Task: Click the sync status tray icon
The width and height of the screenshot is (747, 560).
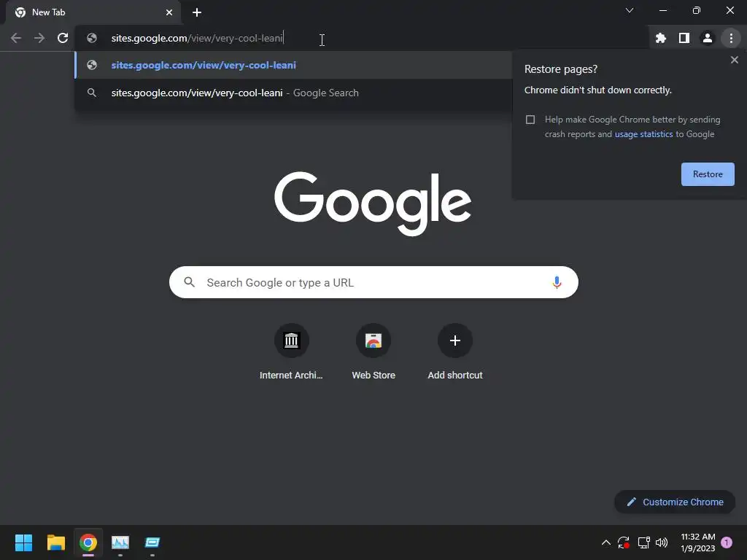Action: click(x=624, y=542)
